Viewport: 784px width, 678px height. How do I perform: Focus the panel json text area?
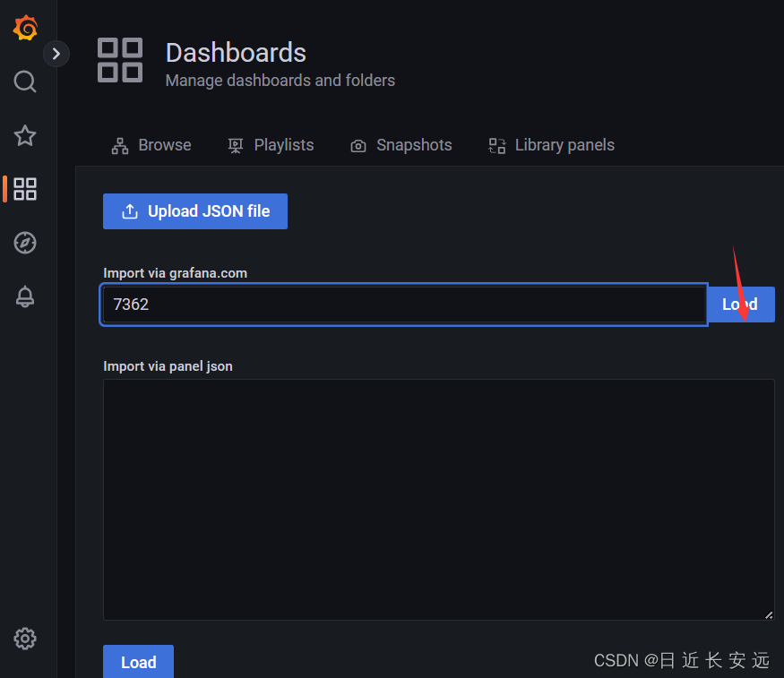pyautogui.click(x=438, y=500)
